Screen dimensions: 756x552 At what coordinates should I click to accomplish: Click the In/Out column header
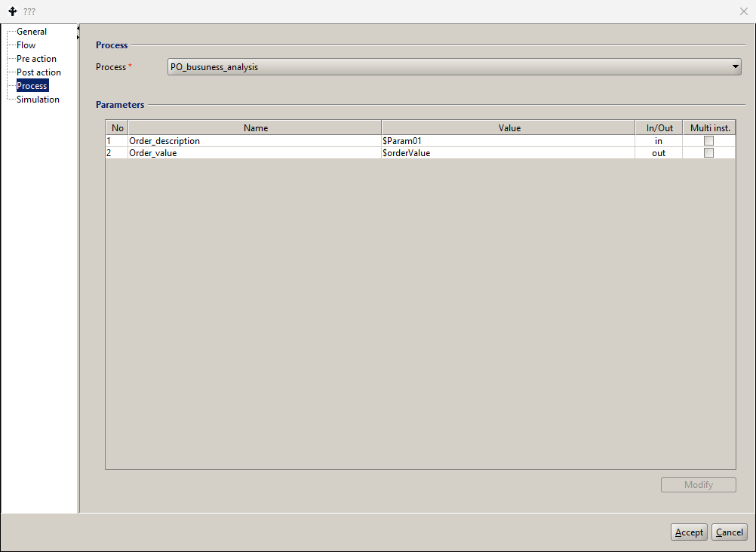point(659,127)
